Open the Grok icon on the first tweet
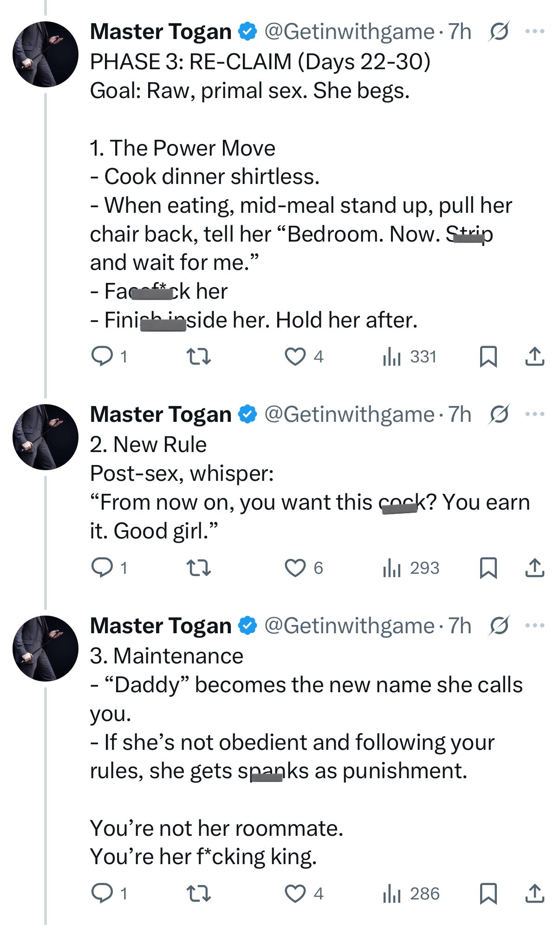Screen dimensions: 560x925 point(499,32)
